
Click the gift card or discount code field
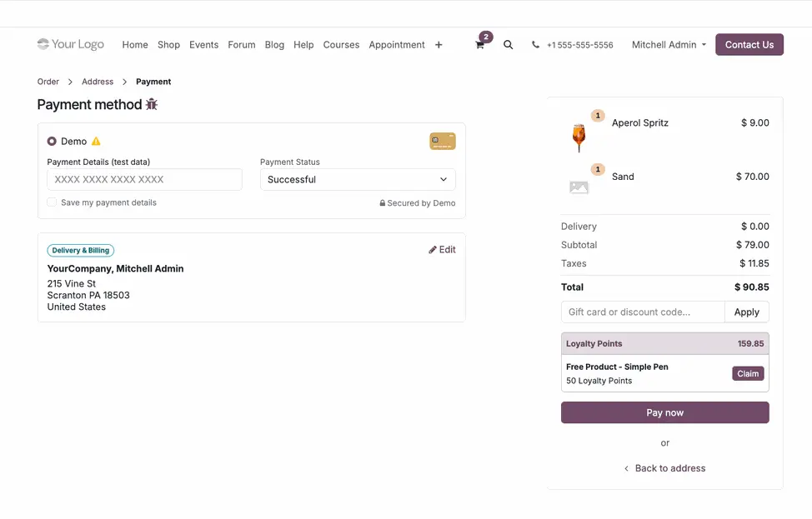[x=642, y=312]
